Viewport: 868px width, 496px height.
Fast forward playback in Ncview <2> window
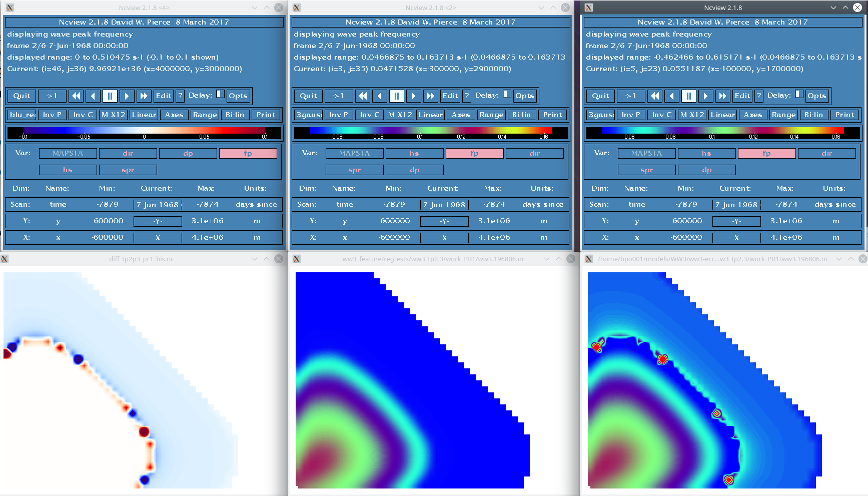431,96
